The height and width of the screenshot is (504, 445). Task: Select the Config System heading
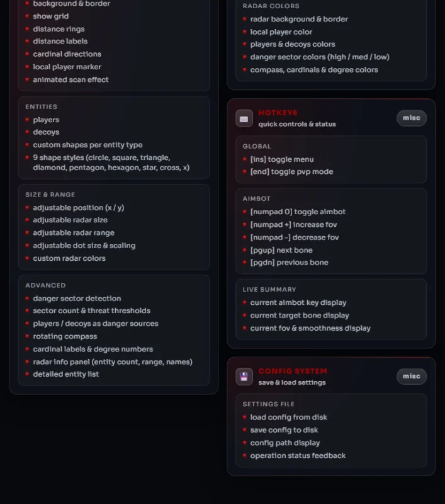[293, 371]
